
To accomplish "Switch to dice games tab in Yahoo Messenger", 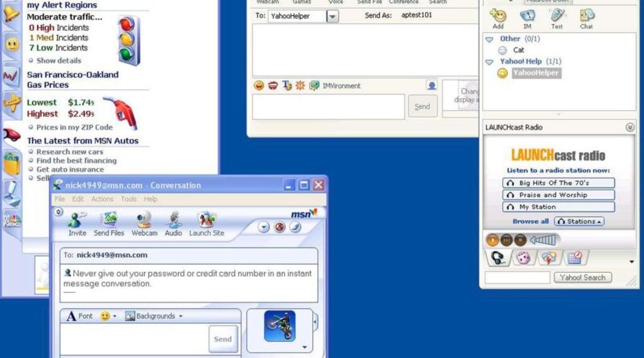I will pos(522,258).
